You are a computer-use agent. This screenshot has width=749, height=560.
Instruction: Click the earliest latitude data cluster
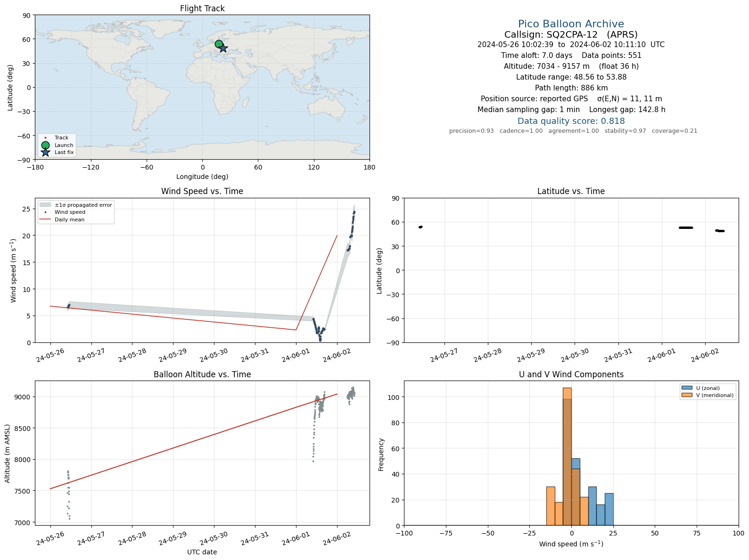420,227
